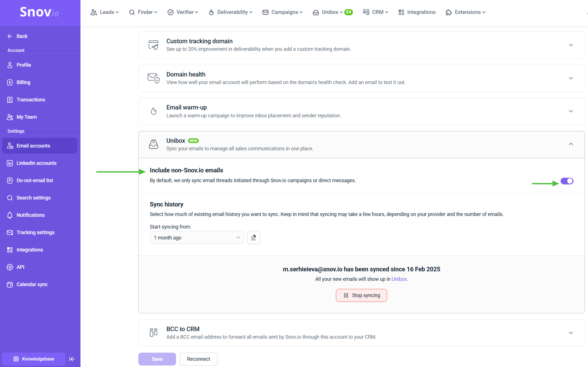Open the Verifier dropdown menu
This screenshot has width=588, height=367.
tap(183, 12)
